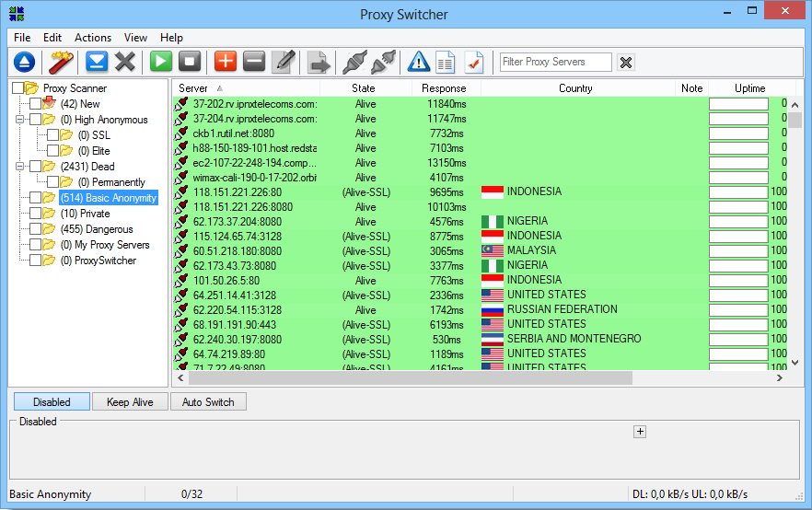The height and width of the screenshot is (510, 812).
Task: Select the (0) My Proxy Servers folder
Action: [x=105, y=245]
